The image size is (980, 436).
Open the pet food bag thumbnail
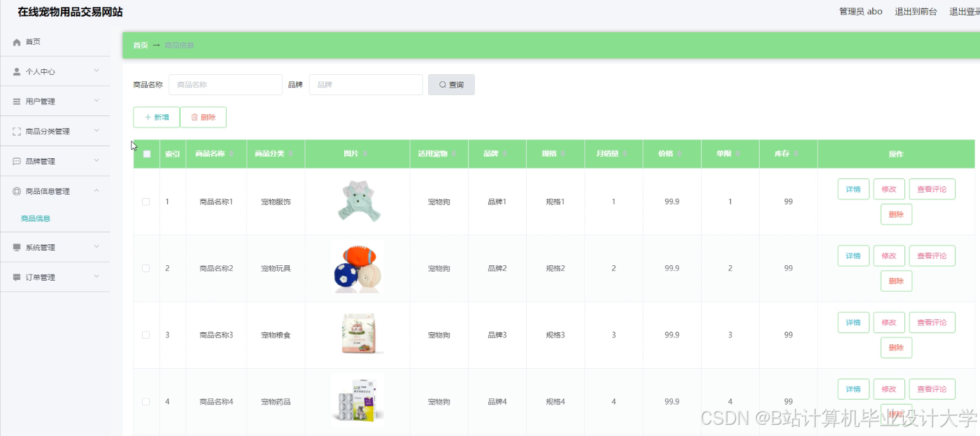tap(357, 335)
